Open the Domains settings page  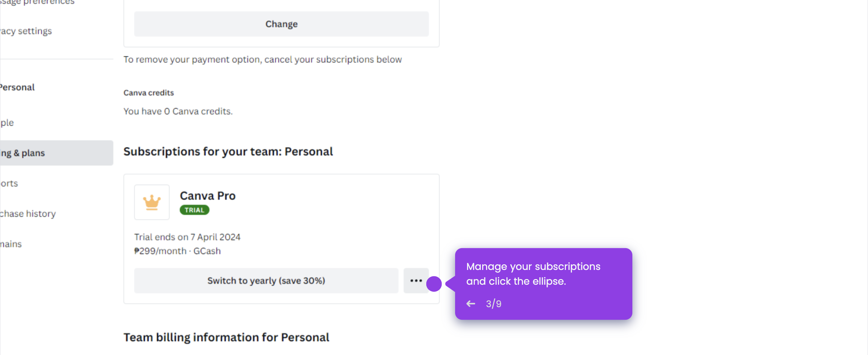[11, 244]
